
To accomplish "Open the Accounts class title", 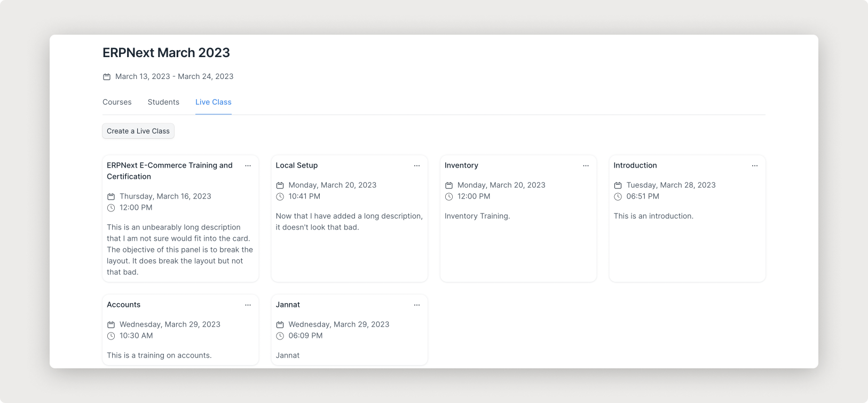I will (x=124, y=305).
